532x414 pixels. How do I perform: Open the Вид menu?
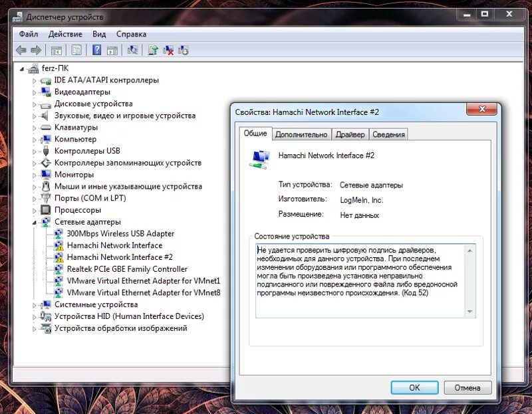99,34
